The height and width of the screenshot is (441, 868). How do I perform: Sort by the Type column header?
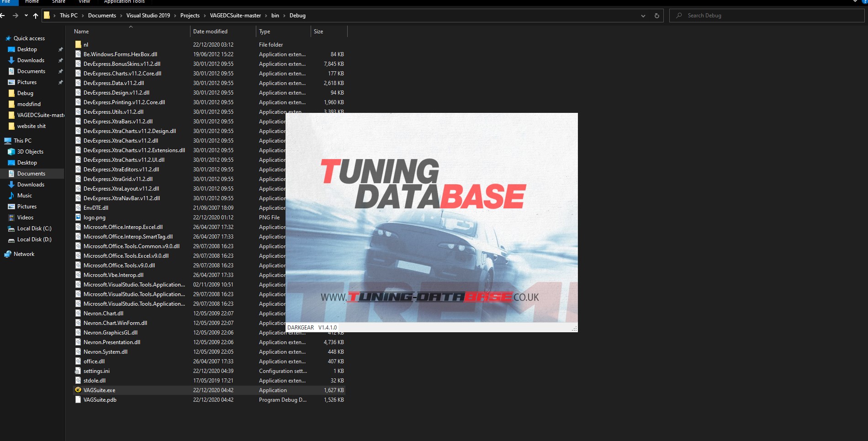pos(283,32)
